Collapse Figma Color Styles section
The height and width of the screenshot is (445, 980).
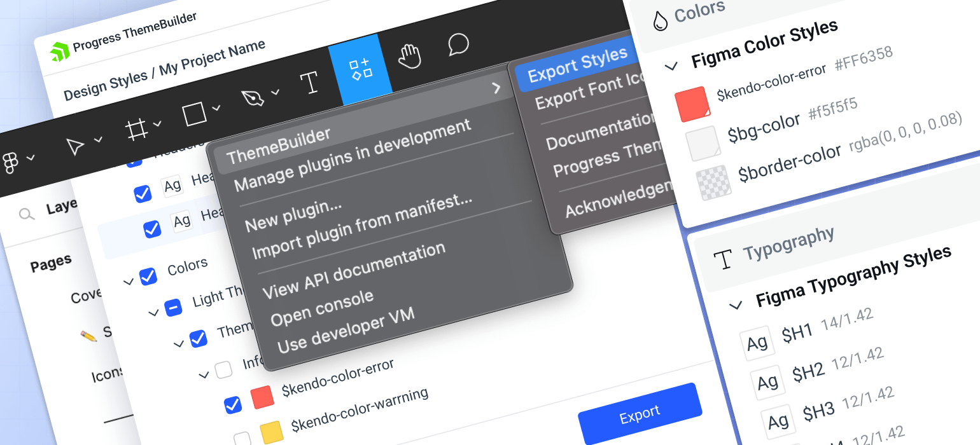670,65
